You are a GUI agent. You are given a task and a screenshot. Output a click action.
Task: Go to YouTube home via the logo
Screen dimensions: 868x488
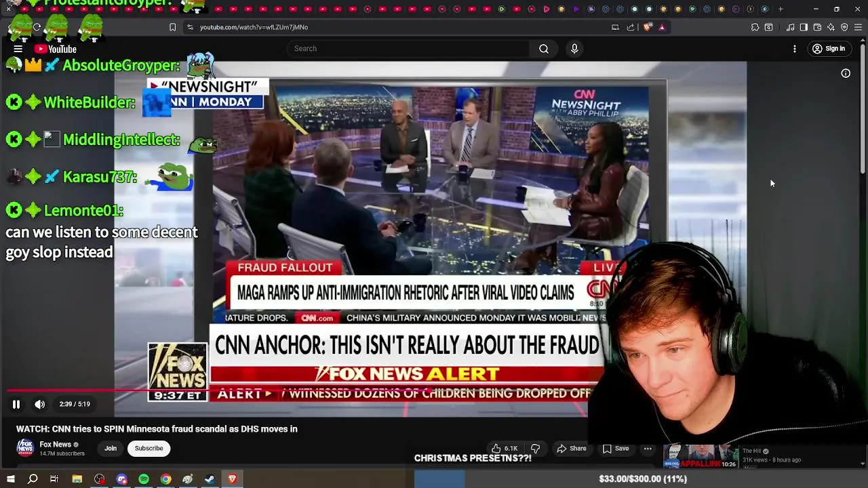(56, 49)
